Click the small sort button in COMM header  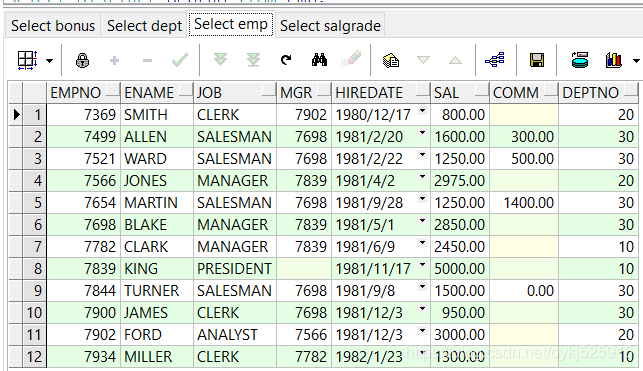pyautogui.click(x=551, y=90)
